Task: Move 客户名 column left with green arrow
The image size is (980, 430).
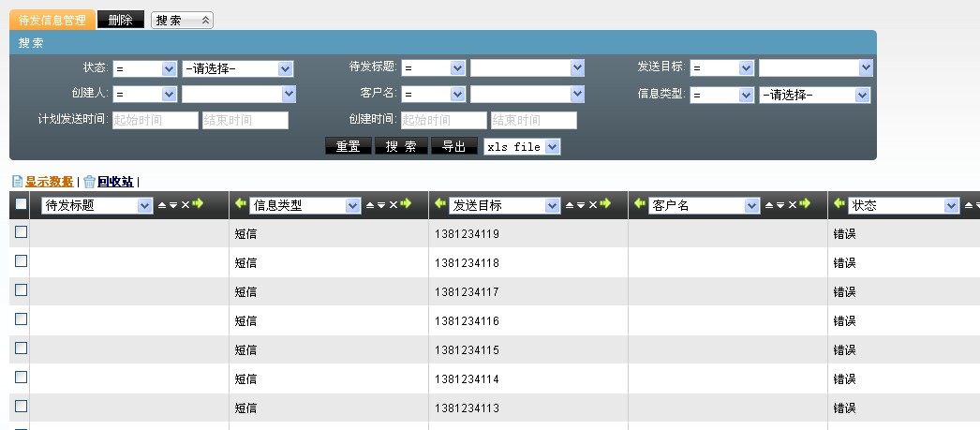Action: click(640, 204)
